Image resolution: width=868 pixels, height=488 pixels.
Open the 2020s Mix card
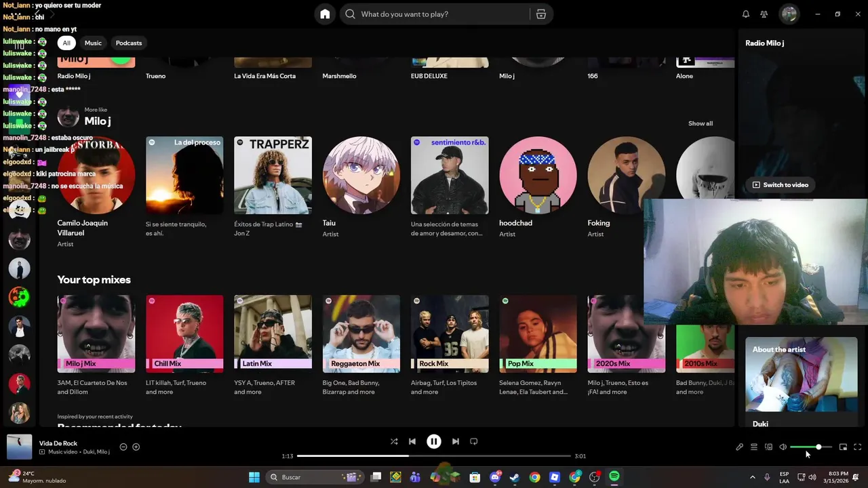coord(627,346)
